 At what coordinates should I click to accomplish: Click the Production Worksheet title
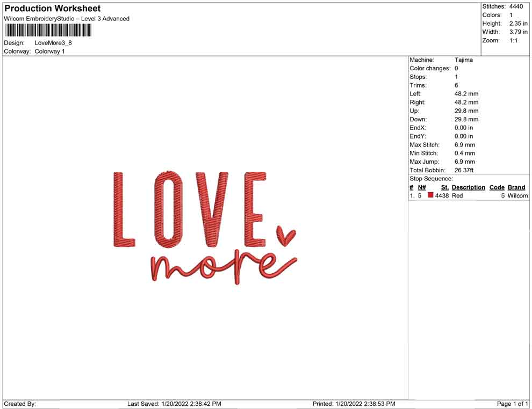point(52,8)
